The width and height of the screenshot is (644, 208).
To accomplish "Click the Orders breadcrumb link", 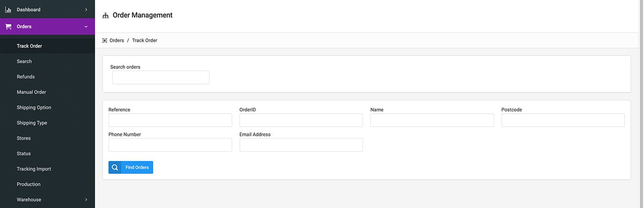I will pyautogui.click(x=117, y=41).
